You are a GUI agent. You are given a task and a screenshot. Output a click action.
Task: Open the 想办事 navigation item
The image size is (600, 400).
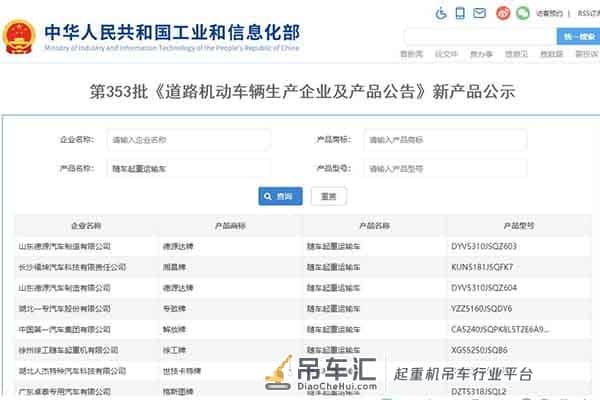[x=481, y=54]
